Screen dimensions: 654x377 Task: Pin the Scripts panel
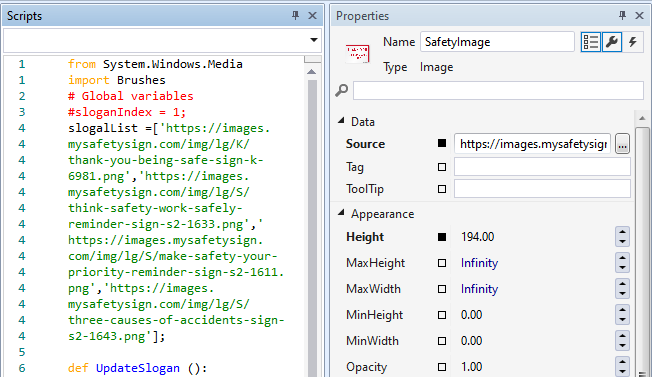click(295, 15)
